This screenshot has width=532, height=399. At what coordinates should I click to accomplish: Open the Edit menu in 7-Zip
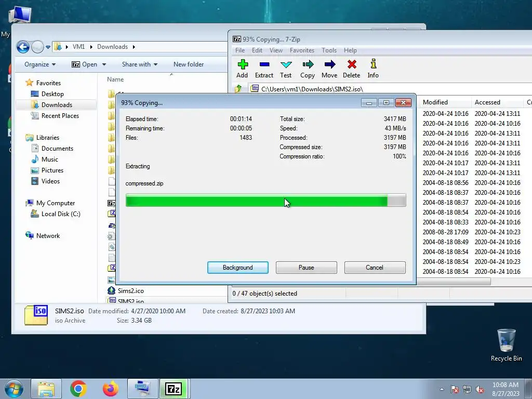coord(257,50)
